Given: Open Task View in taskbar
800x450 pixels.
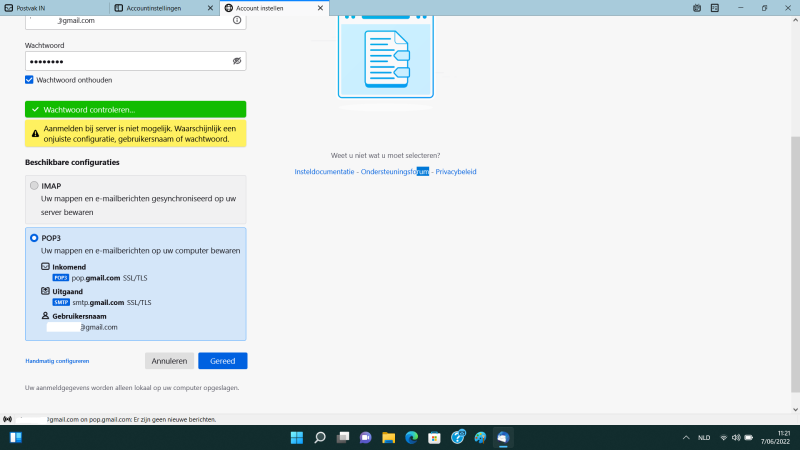Looking at the screenshot, I should tap(343, 438).
